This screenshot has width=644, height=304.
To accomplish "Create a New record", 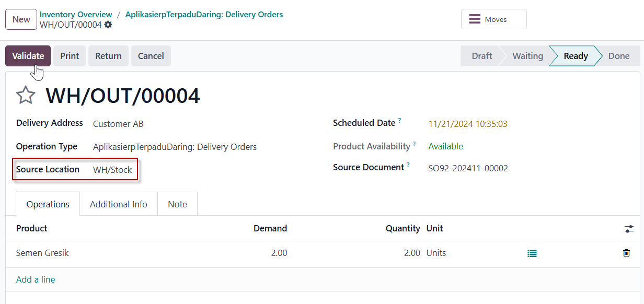I will point(21,19).
